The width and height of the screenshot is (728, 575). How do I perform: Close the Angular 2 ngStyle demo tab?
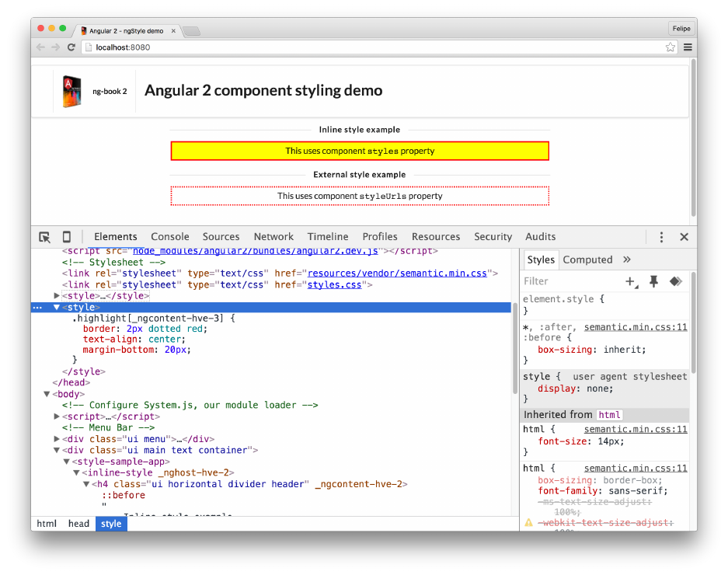pyautogui.click(x=173, y=31)
